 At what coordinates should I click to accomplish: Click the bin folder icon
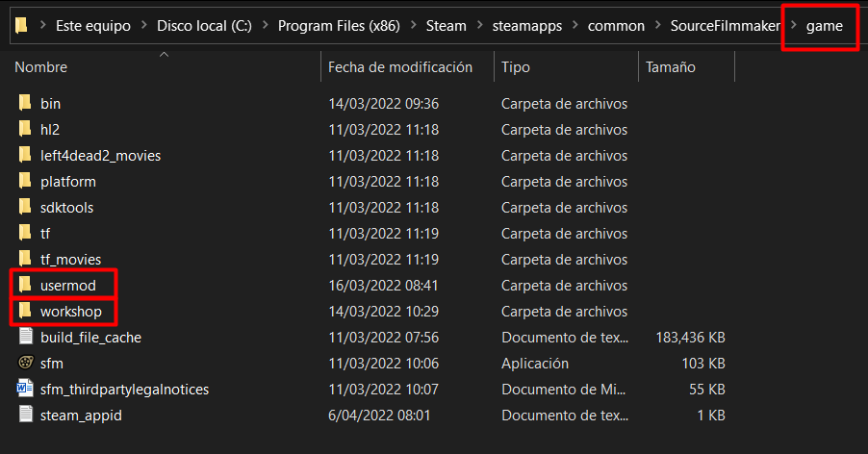(25, 104)
